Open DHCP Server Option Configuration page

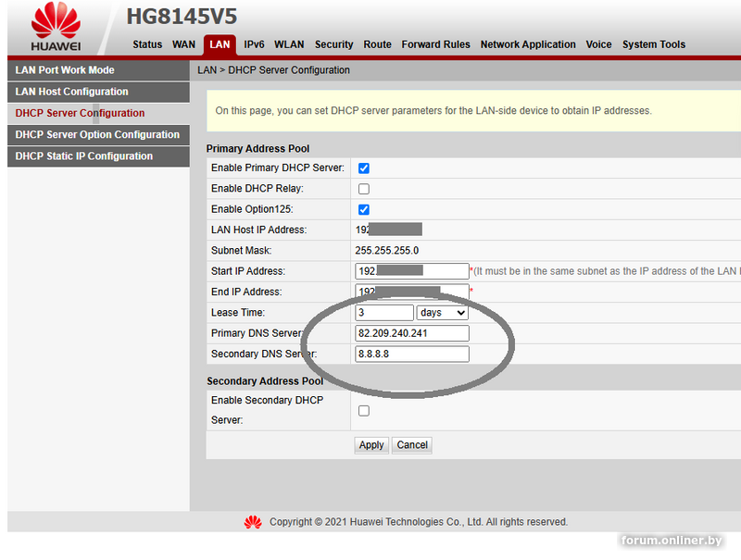tap(98, 135)
